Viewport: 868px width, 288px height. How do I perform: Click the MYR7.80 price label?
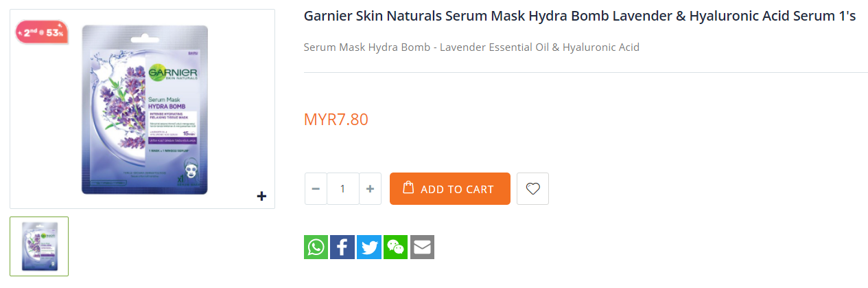pyautogui.click(x=336, y=119)
